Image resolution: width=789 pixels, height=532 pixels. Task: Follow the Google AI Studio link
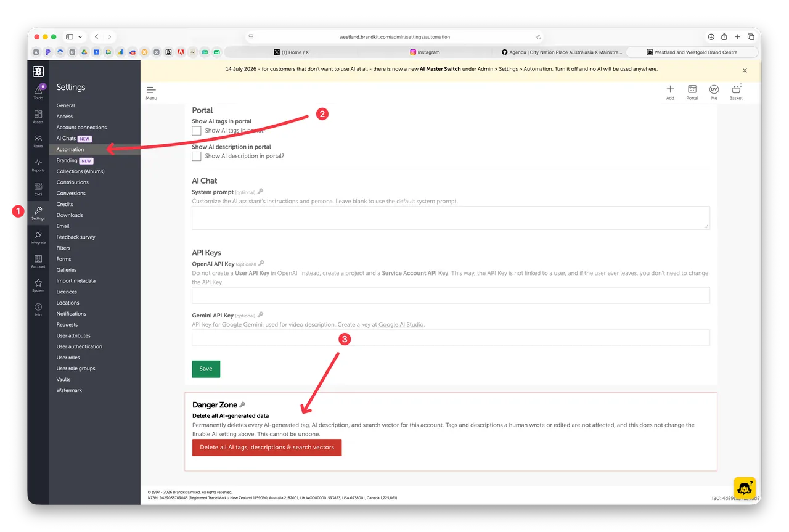coord(401,324)
